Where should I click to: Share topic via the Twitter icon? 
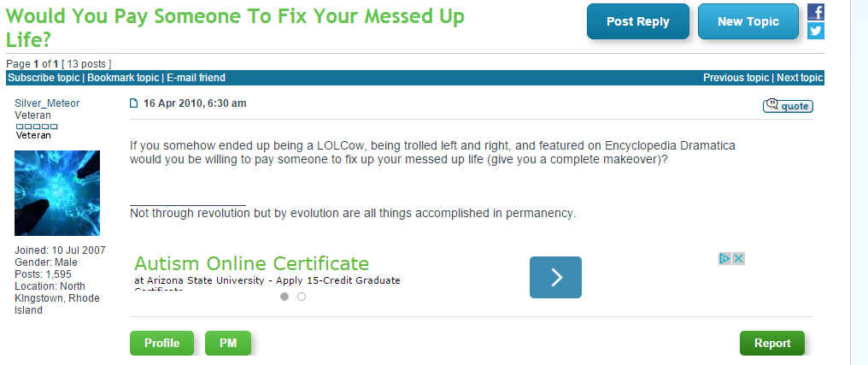click(816, 31)
